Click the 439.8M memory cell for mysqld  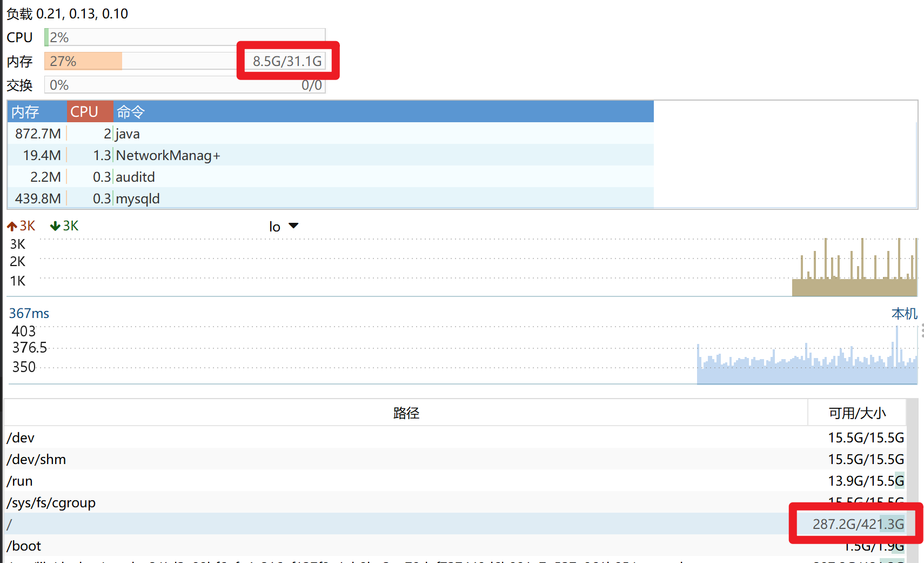tap(38, 198)
